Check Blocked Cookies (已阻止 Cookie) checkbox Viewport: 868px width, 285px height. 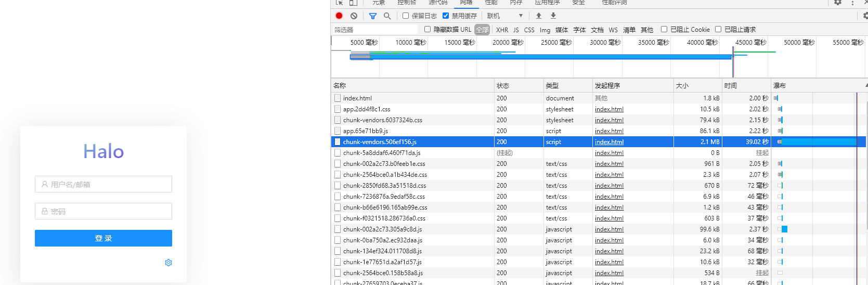664,29
